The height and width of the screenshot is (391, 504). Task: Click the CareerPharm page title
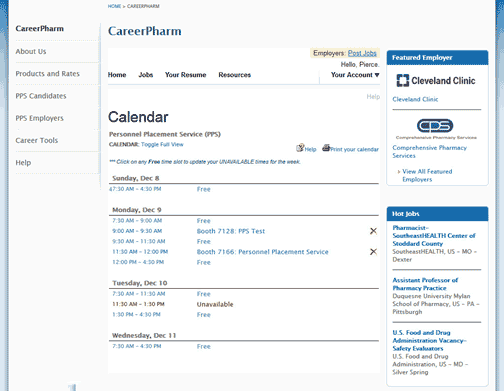click(145, 31)
